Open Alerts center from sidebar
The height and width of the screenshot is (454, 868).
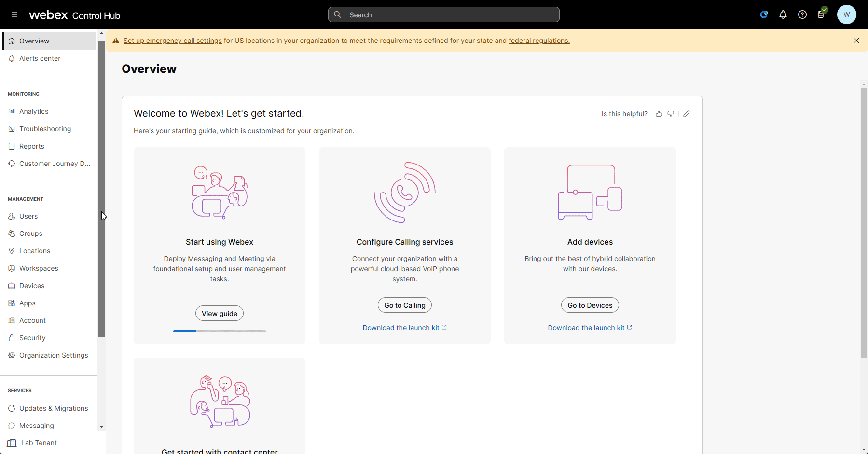pyautogui.click(x=40, y=58)
